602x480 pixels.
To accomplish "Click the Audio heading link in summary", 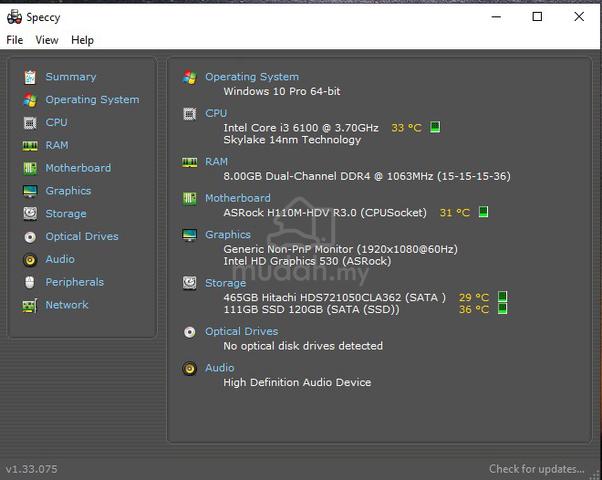I will tap(219, 368).
